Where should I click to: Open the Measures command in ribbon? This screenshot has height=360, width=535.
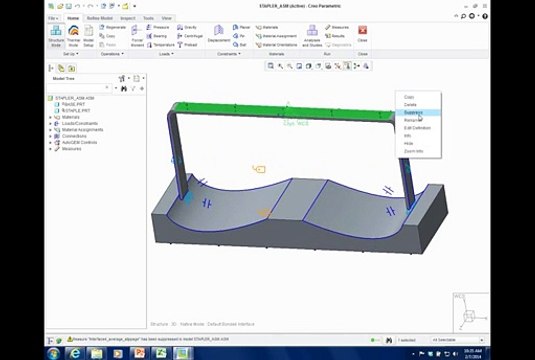(x=337, y=27)
